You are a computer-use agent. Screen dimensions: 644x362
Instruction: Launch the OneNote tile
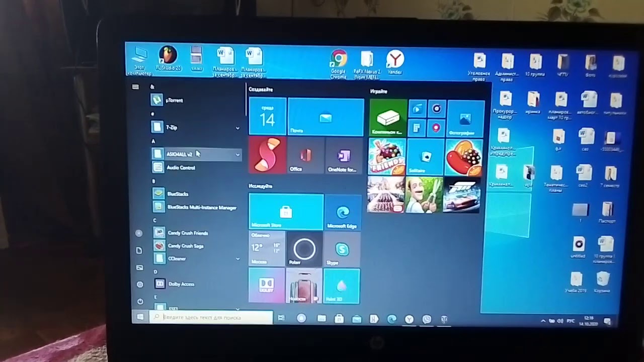click(343, 155)
